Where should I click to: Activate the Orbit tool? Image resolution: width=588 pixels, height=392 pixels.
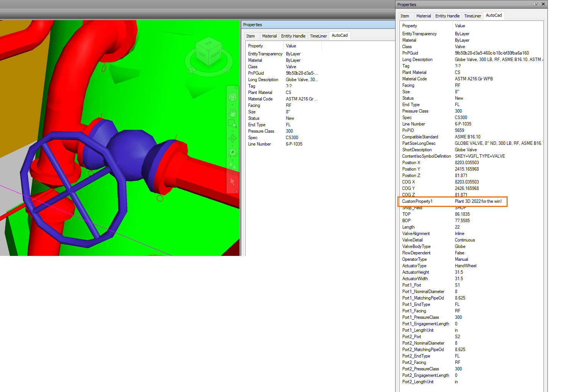pos(233,138)
